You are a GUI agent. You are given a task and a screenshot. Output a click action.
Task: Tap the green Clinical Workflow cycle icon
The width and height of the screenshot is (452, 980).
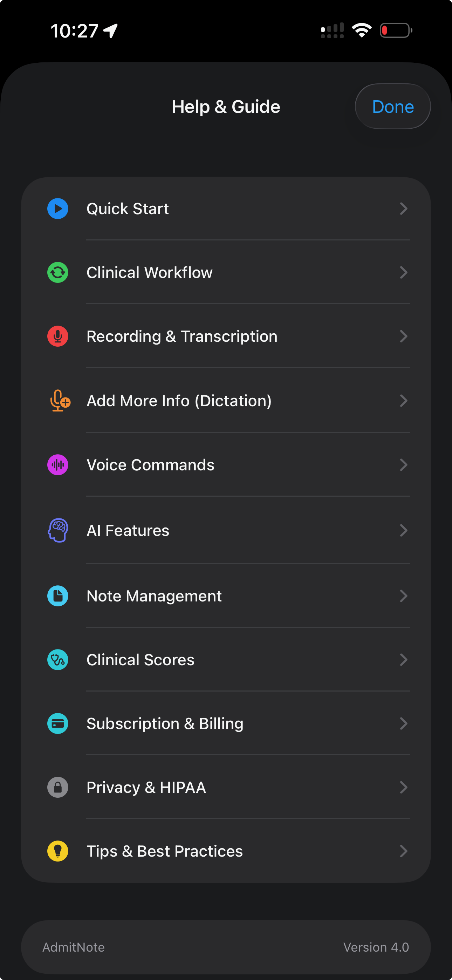(58, 272)
